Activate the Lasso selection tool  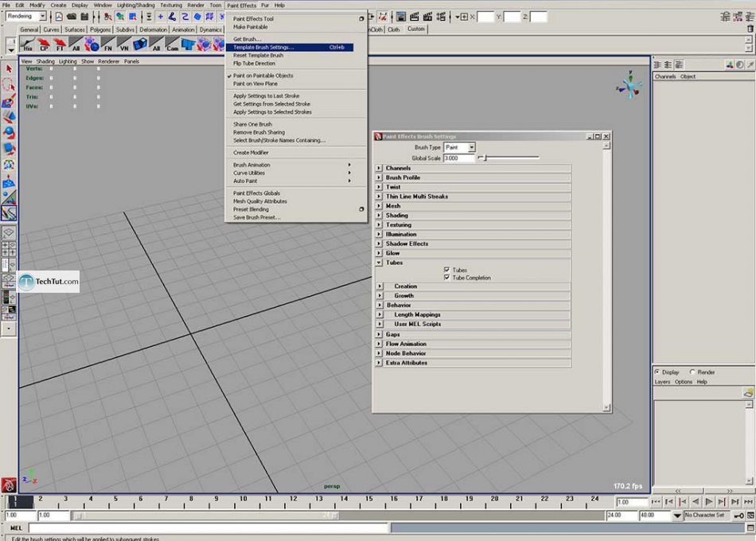[9, 85]
